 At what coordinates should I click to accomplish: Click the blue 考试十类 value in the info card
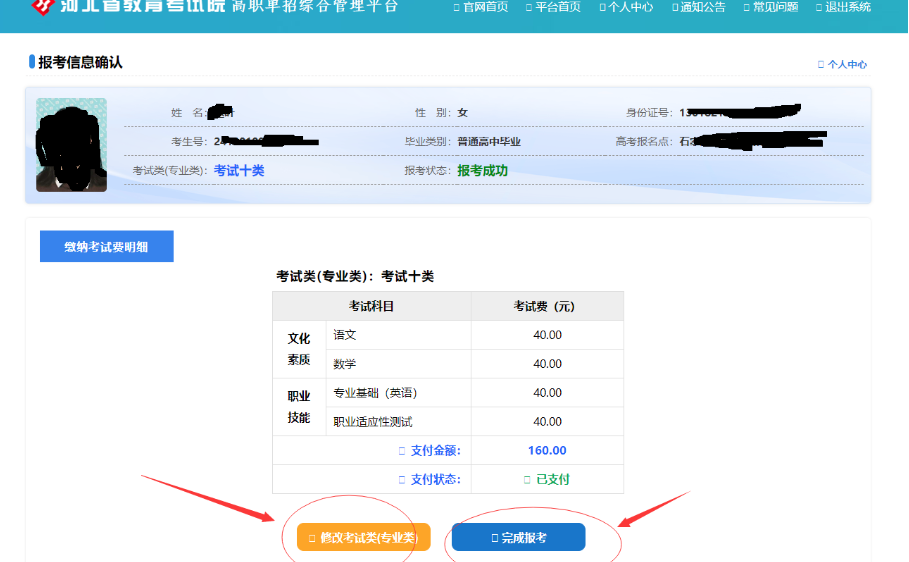[x=239, y=171]
